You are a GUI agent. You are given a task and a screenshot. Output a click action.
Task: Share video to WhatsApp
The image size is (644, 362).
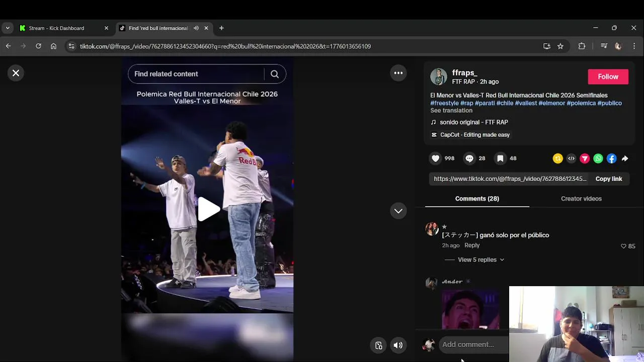click(598, 158)
